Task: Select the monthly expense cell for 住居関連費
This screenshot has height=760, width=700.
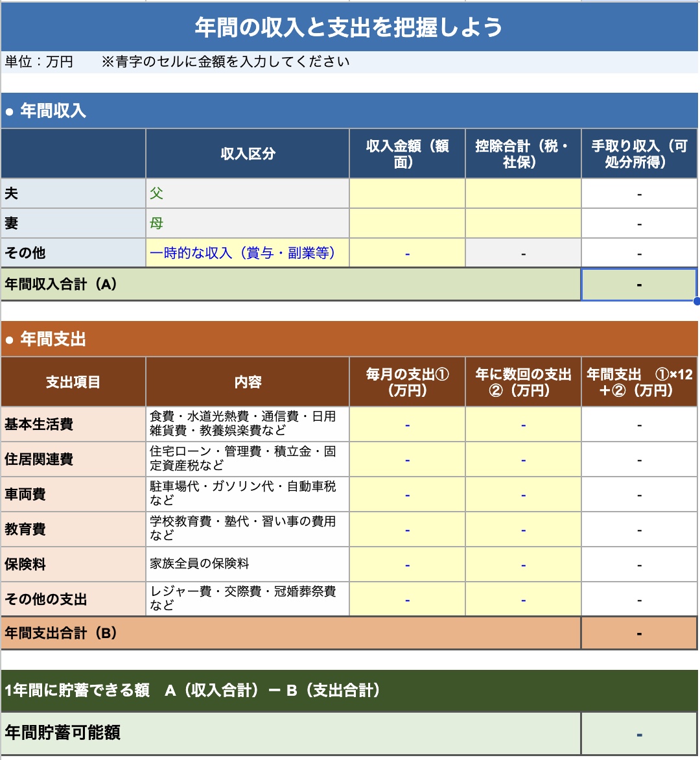Action: 407,459
